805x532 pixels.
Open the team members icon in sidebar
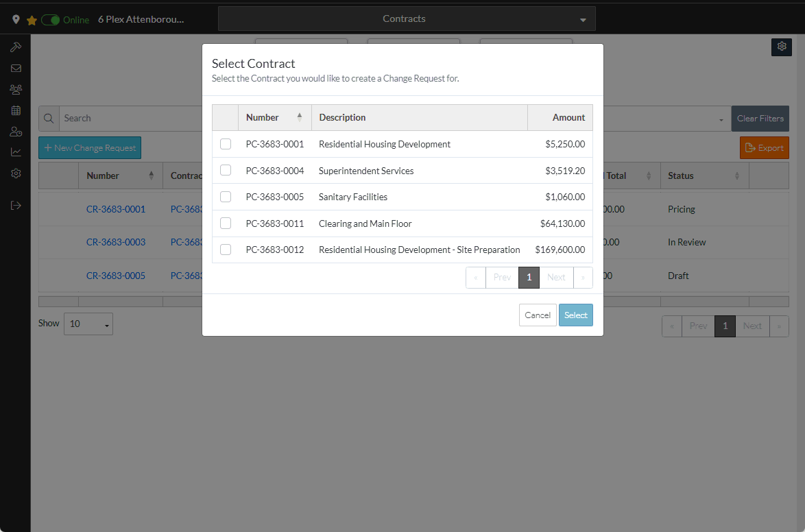click(16, 89)
